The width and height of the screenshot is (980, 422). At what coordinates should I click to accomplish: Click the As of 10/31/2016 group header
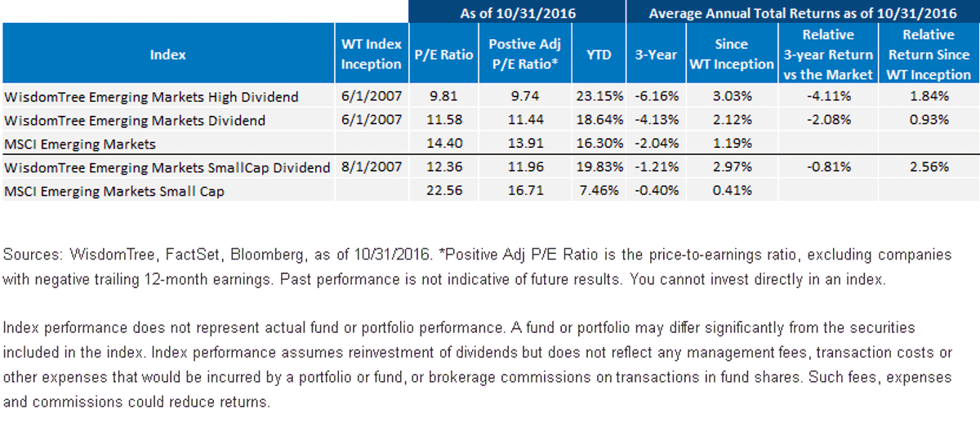point(516,12)
